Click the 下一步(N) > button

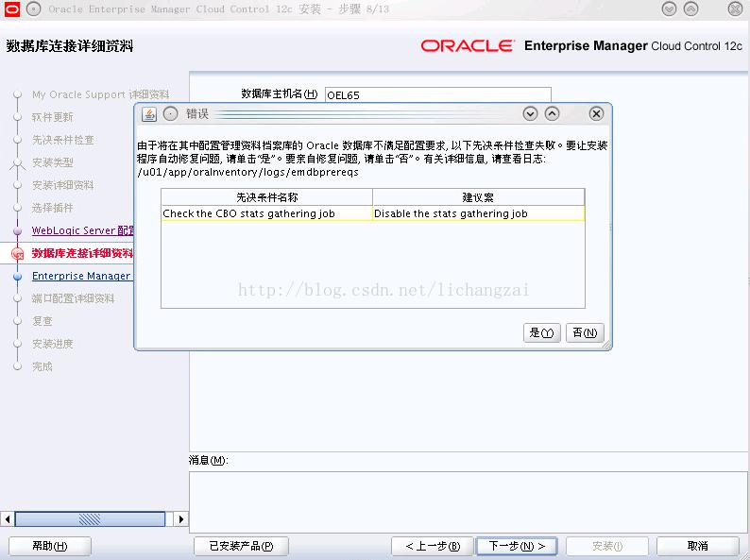[x=517, y=546]
